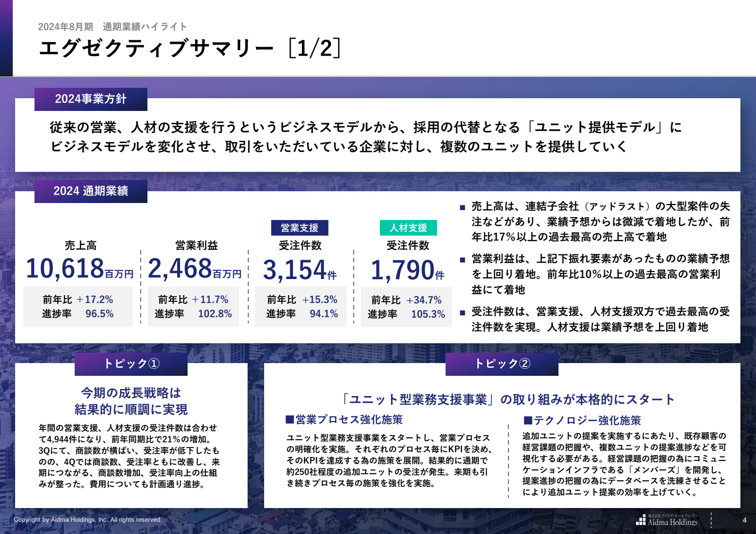
Task: Click the 人材支援 green badge
Action: click(408, 228)
